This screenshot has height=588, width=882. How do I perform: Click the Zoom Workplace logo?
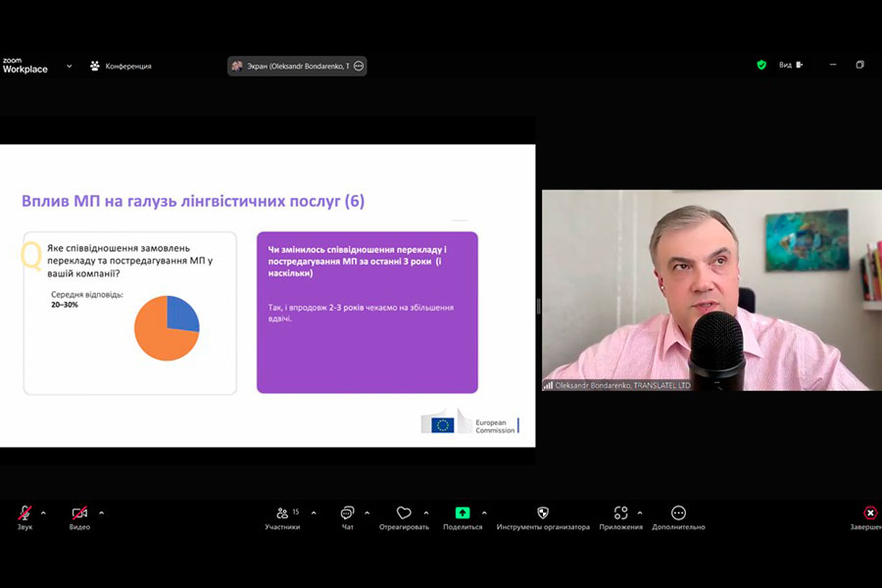pos(25,66)
